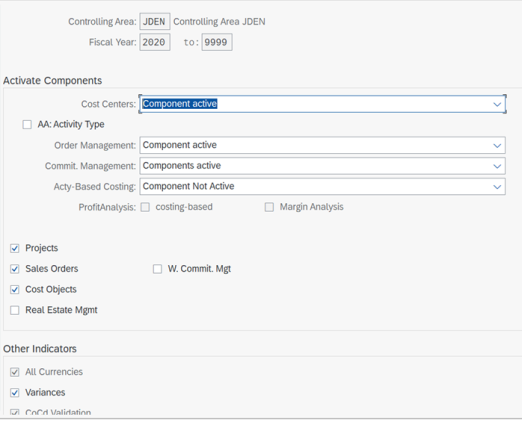Open the Acty-Based Costing dropdown arrow
This screenshot has height=424, width=522.
[497, 187]
